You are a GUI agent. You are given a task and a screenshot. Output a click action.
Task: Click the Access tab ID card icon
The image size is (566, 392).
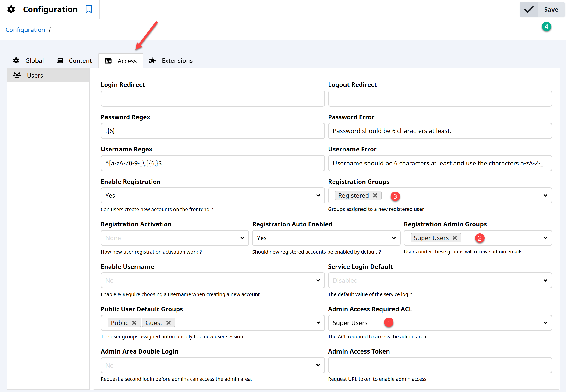click(x=108, y=61)
